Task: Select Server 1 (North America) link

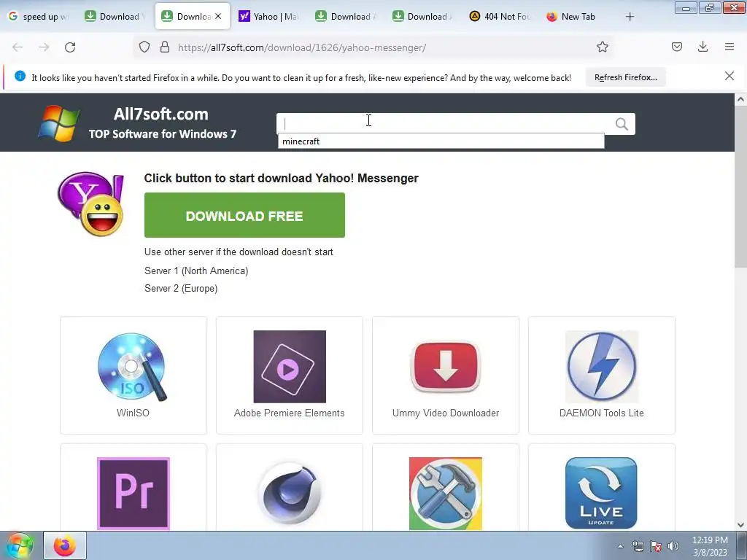Action: click(x=196, y=271)
